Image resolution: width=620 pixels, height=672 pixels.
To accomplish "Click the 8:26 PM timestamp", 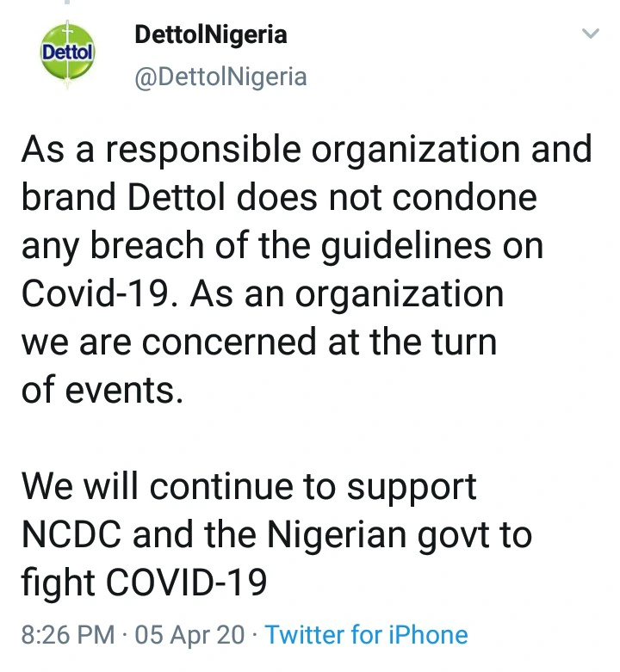I will (67, 636).
